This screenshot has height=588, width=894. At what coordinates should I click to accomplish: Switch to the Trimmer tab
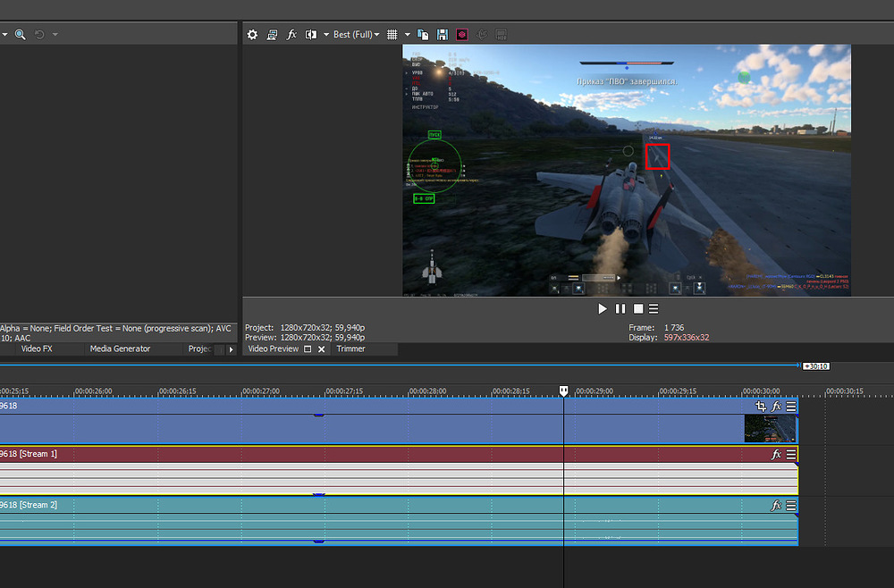[350, 349]
